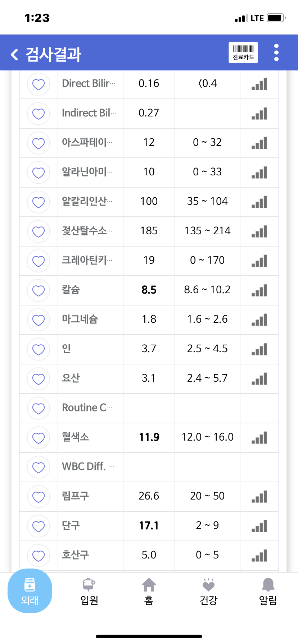Toggle favorite heart for 림프구

[39, 497]
